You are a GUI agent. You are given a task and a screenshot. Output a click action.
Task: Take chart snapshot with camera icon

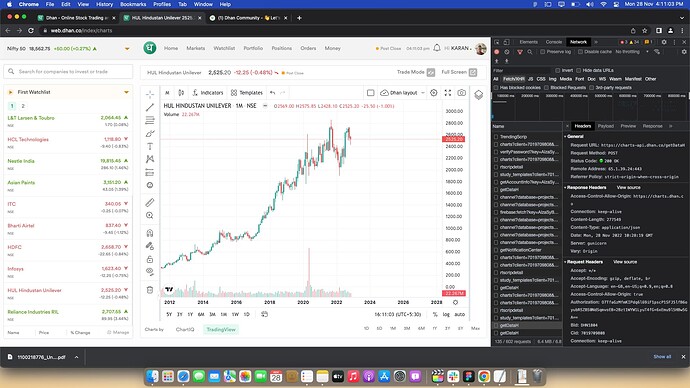[461, 93]
